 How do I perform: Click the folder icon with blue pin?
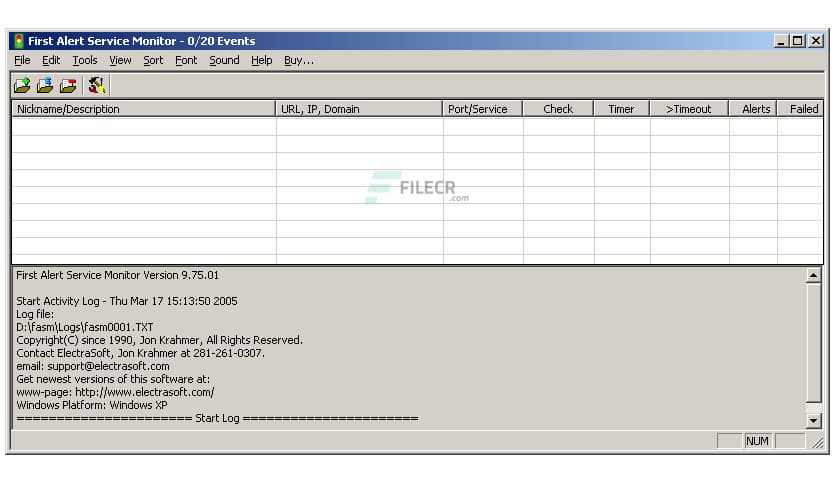point(45,85)
